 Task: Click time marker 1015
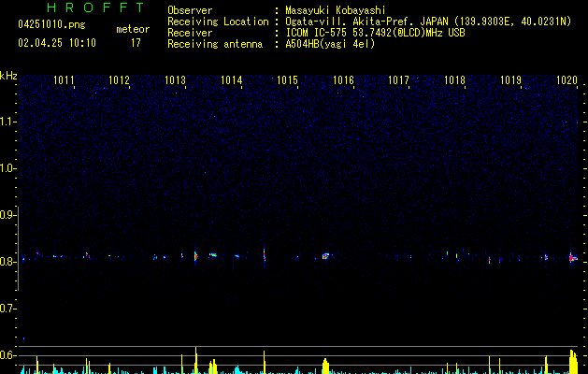pos(287,80)
